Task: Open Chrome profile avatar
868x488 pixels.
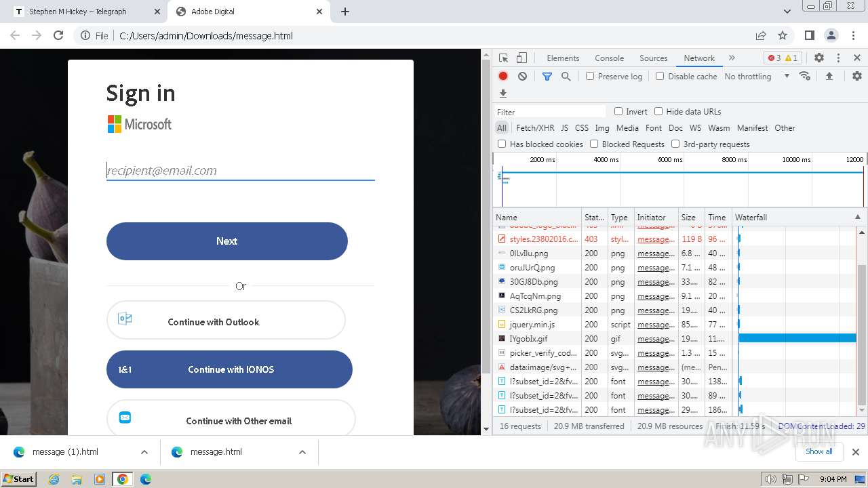Action: pyautogui.click(x=831, y=36)
